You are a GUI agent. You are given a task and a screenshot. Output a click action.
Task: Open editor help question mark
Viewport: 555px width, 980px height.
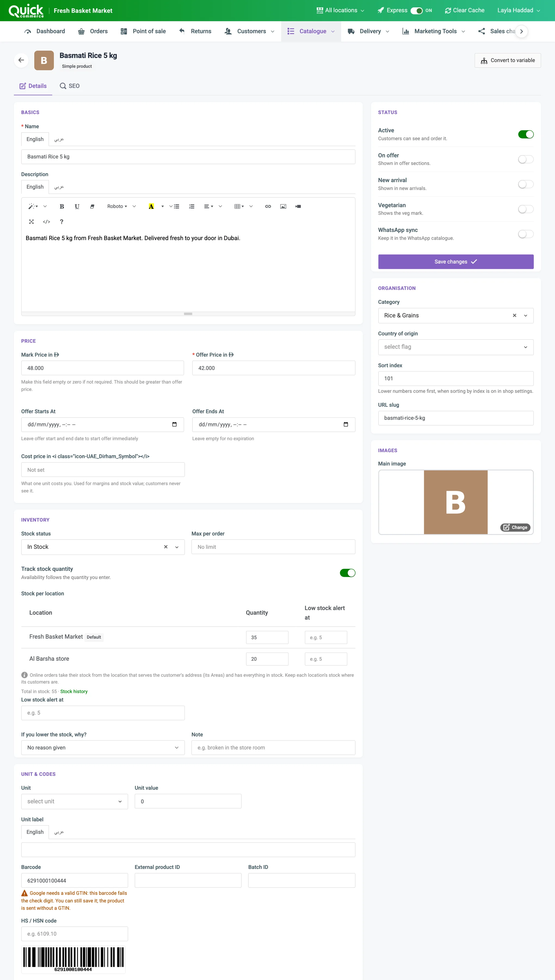(61, 222)
